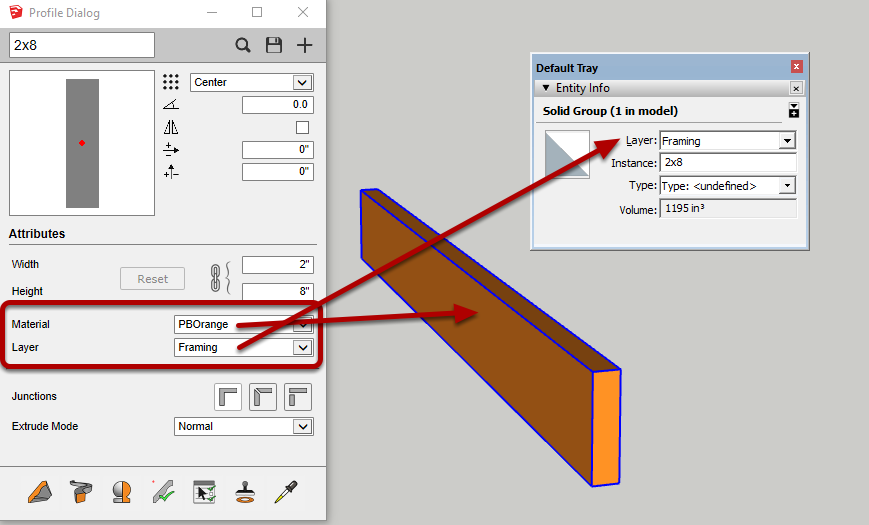Viewport: 869px width, 525px height.
Task: Click the apply attributes checkmark tool
Action: coord(163,492)
